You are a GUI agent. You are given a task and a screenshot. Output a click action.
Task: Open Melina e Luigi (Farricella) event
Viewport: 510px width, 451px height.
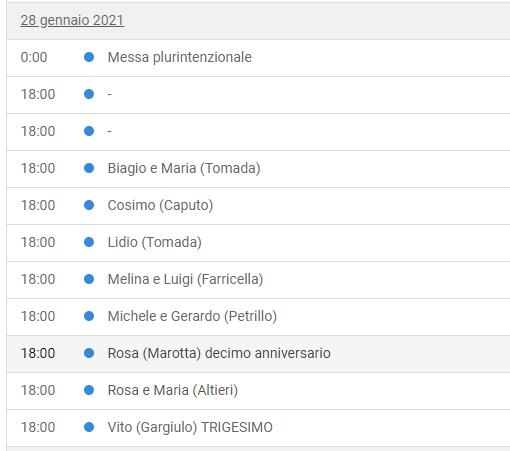tap(185, 279)
